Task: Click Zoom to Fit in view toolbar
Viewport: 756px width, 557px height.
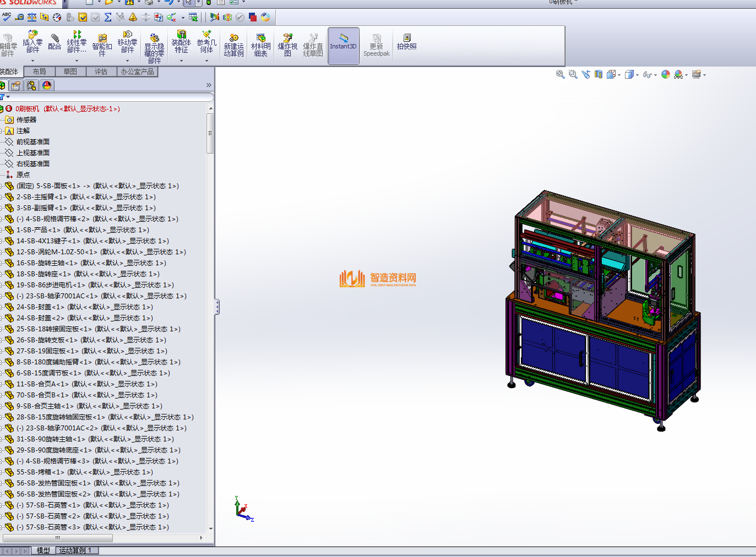Action: (x=560, y=74)
